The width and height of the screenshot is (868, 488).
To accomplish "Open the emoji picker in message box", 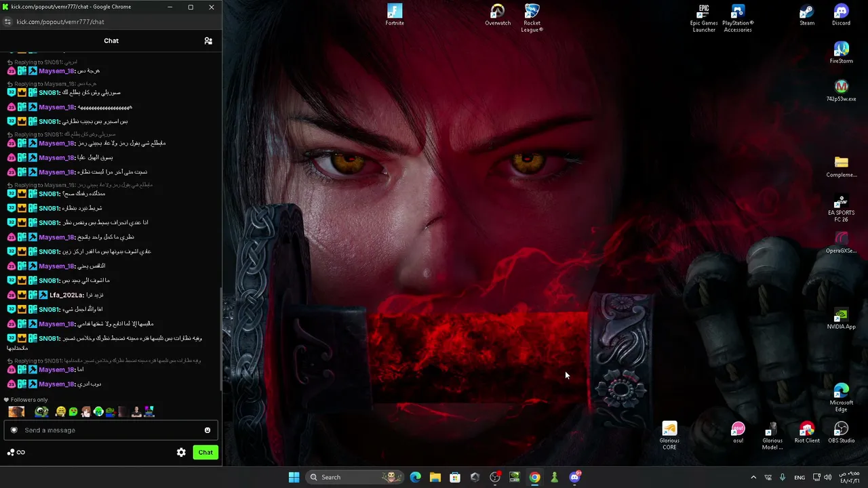I will click(208, 430).
